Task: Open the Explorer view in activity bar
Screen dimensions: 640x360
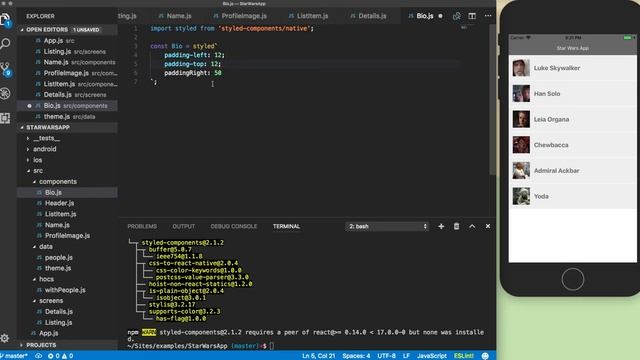Action: click(x=5, y=20)
